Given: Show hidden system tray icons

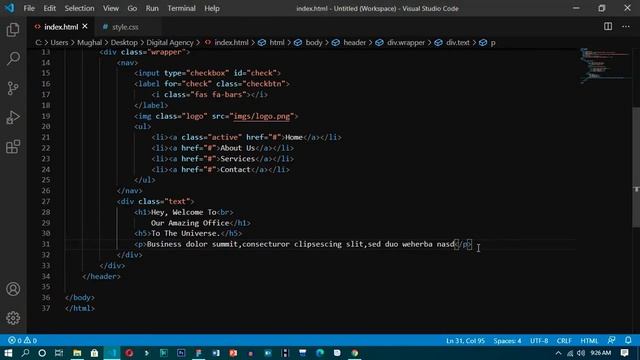Looking at the screenshot, I should [558, 353].
